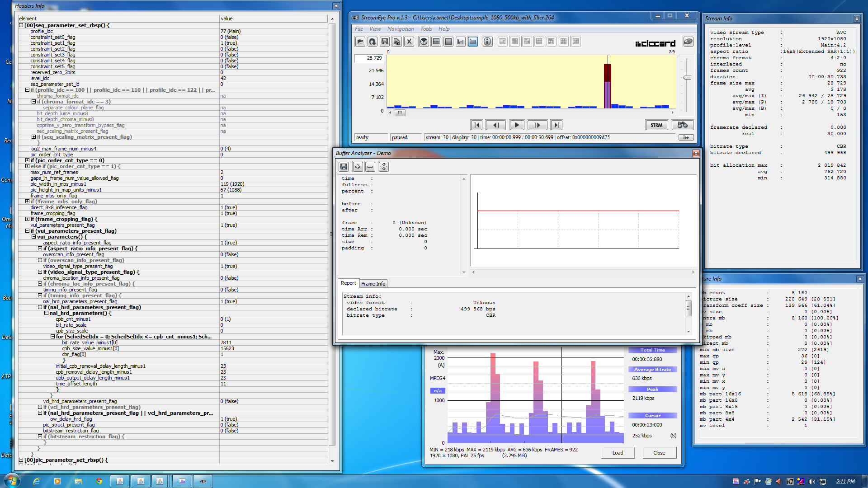
Task: Click the film-reel icon beside the Elecard logo
Action: tap(688, 42)
